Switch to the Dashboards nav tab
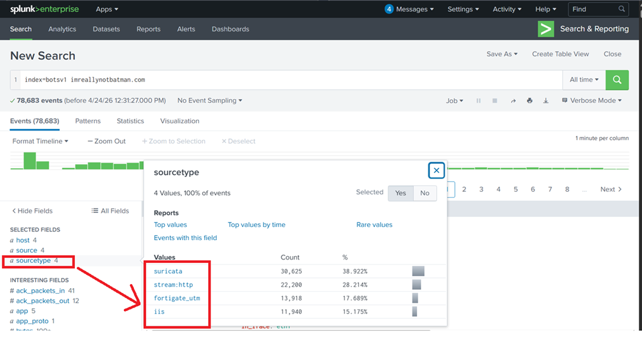Viewport: 642px width, 364px height. pos(231,29)
